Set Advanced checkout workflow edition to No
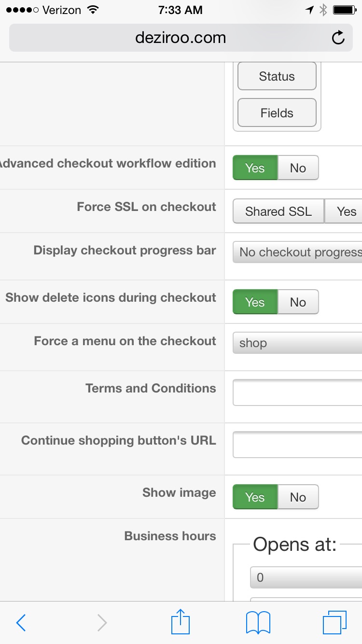This screenshot has width=362, height=644. tap(298, 168)
